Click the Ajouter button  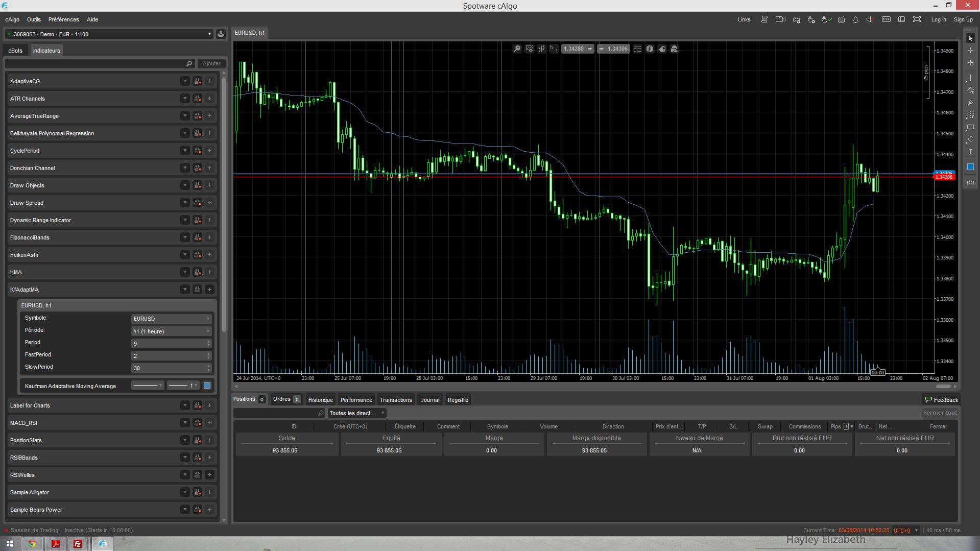[211, 63]
